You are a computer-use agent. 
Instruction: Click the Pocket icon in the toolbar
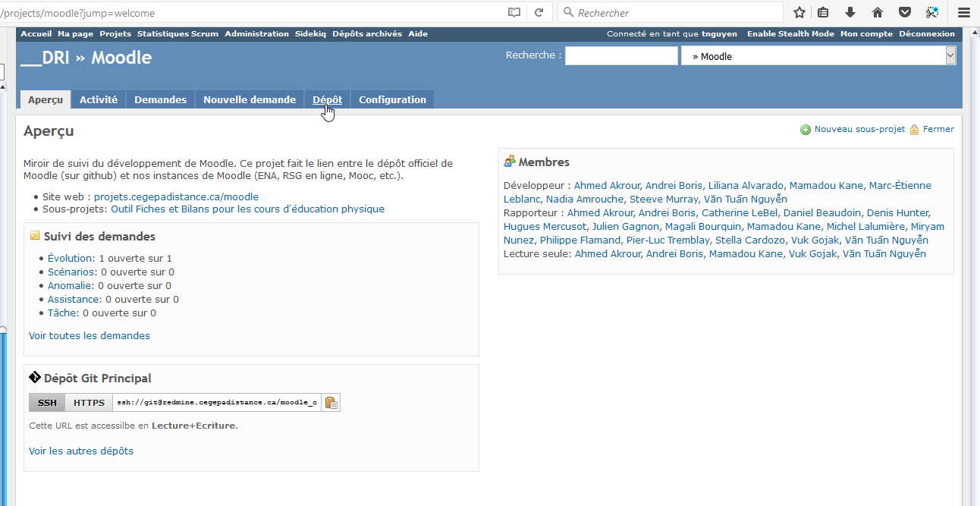click(x=905, y=12)
